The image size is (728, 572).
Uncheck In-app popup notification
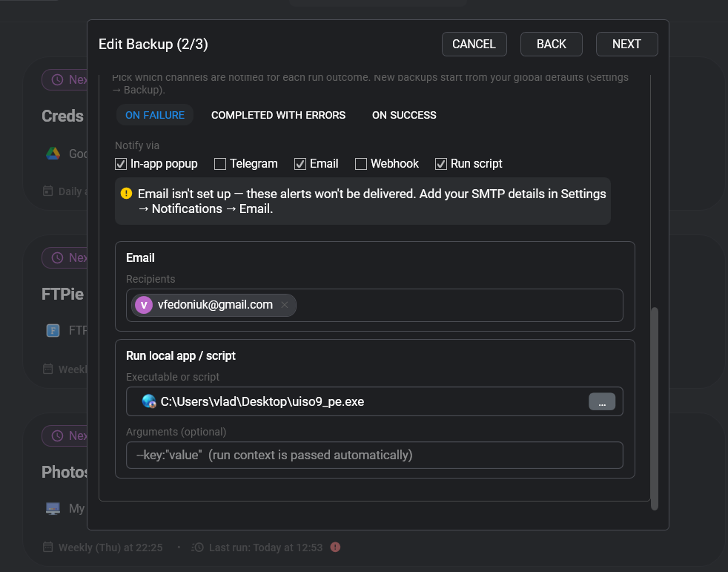pos(121,164)
